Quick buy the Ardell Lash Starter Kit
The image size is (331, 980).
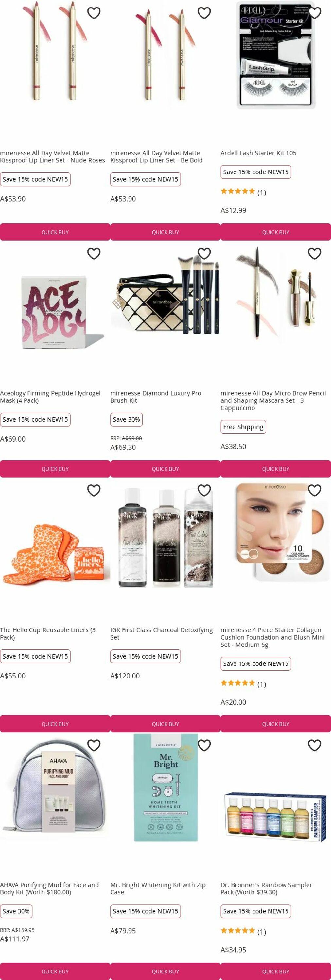tap(276, 232)
